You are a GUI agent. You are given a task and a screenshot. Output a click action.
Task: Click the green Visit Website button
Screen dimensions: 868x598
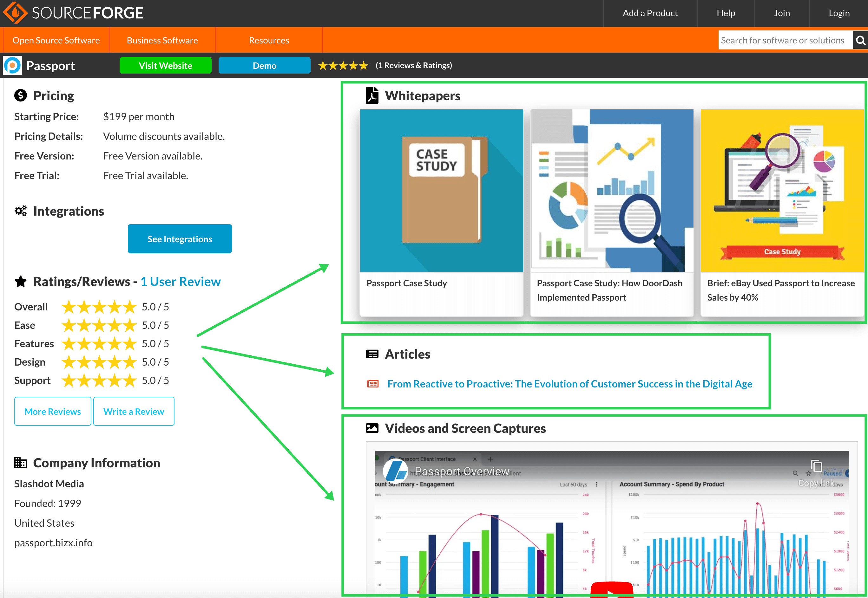(165, 66)
